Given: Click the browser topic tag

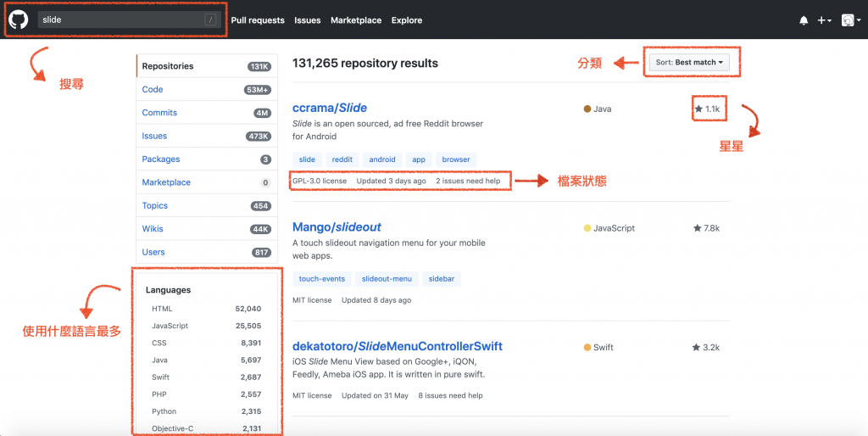Looking at the screenshot, I should (x=456, y=159).
